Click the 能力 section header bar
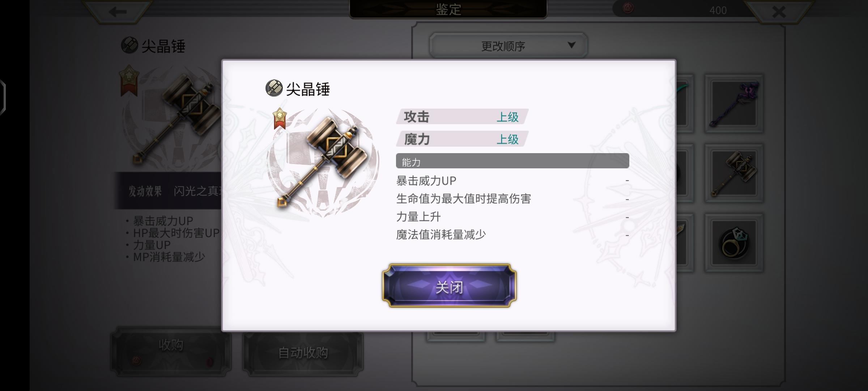 coord(512,161)
